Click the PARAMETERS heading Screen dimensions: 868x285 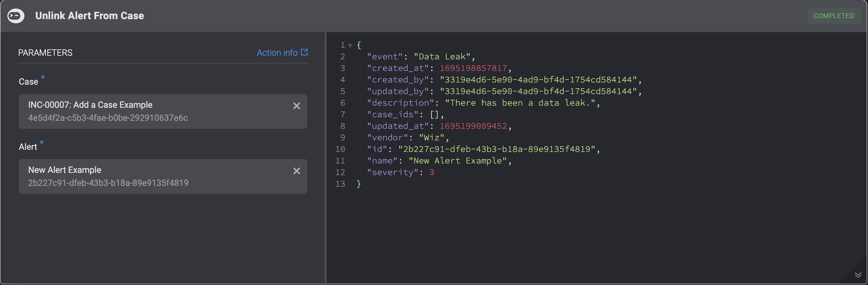tap(45, 53)
